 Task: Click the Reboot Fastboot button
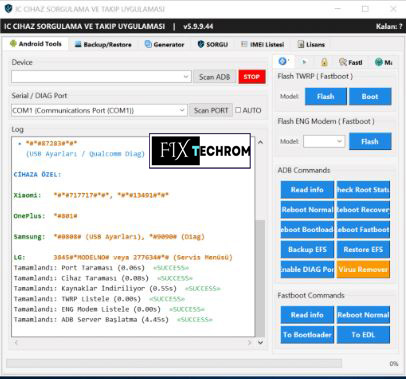pyautogui.click(x=363, y=230)
